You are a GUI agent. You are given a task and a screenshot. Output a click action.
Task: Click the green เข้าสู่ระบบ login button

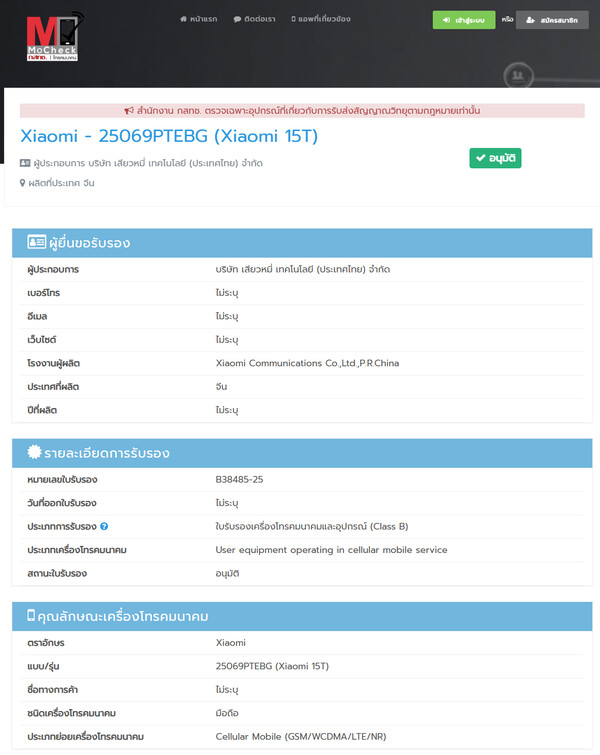pos(464,20)
